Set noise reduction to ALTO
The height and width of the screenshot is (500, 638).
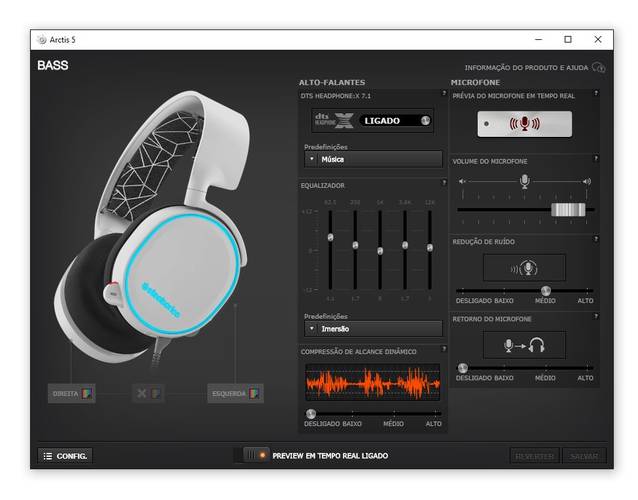[x=586, y=301]
